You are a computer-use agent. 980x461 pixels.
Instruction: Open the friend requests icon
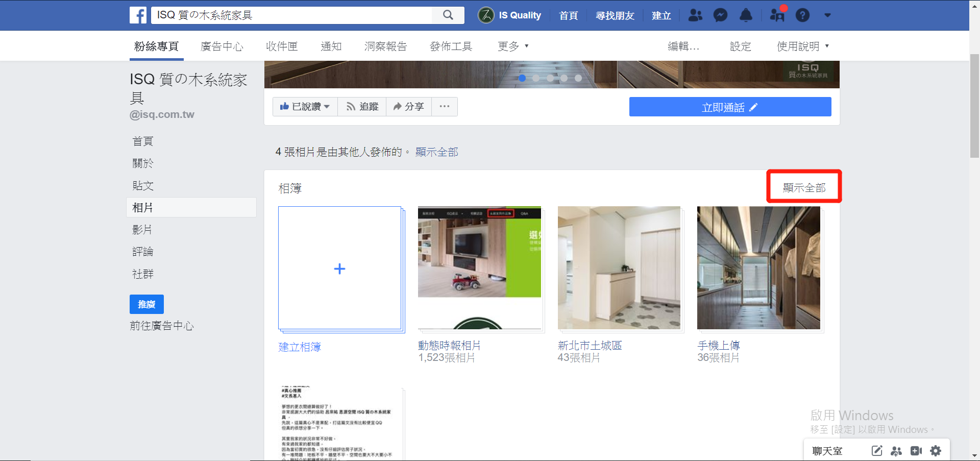[695, 15]
